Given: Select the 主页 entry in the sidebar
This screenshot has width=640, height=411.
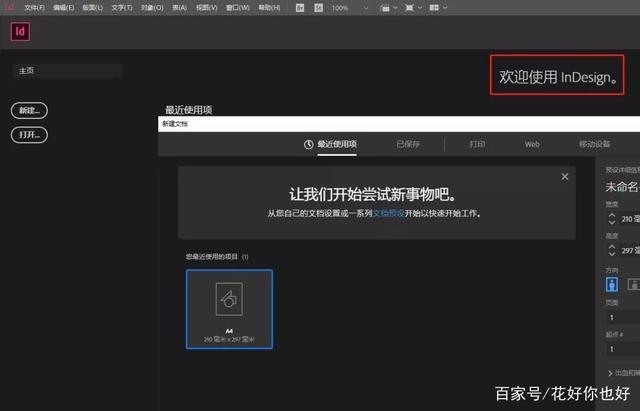Looking at the screenshot, I should (67, 71).
